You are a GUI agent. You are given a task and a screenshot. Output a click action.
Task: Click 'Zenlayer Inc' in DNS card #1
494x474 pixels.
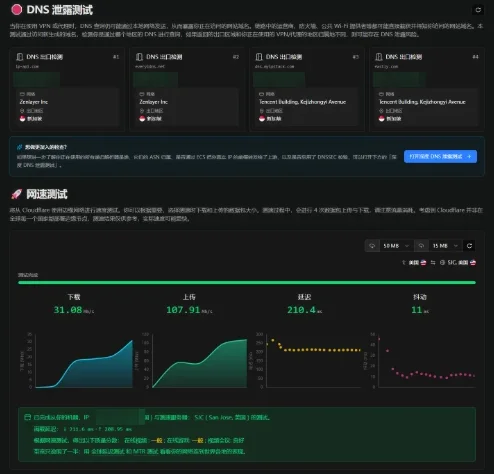click(x=34, y=102)
